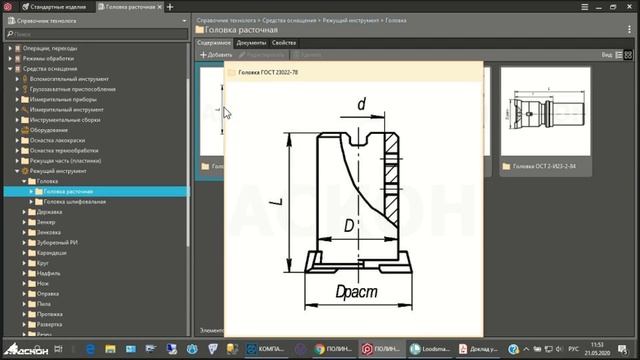Click the left tree vertical scrollbar
The image size is (640, 360).
pos(188,162)
